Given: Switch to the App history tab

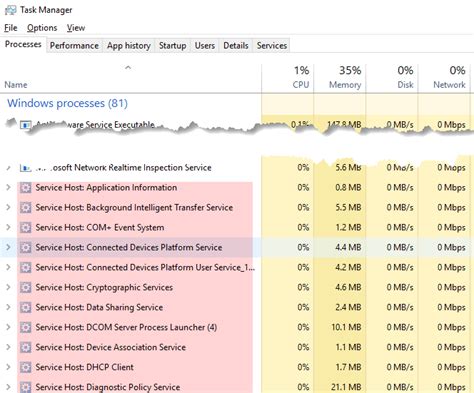Looking at the screenshot, I should coord(129,46).
